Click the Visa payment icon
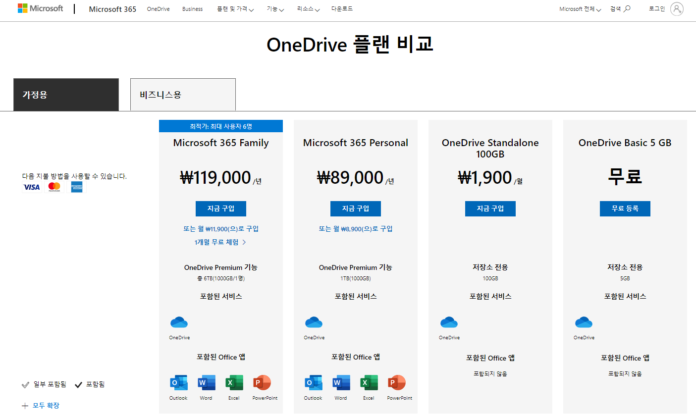 tap(31, 187)
